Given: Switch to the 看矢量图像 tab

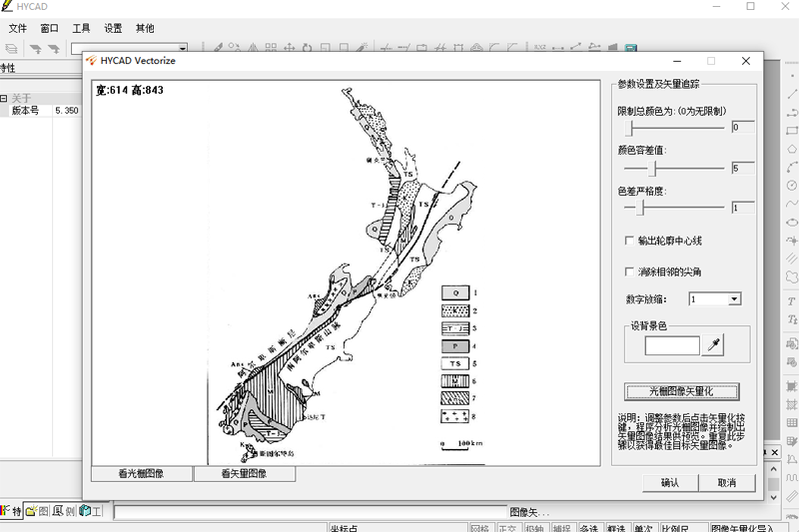Looking at the screenshot, I should pyautogui.click(x=244, y=474).
